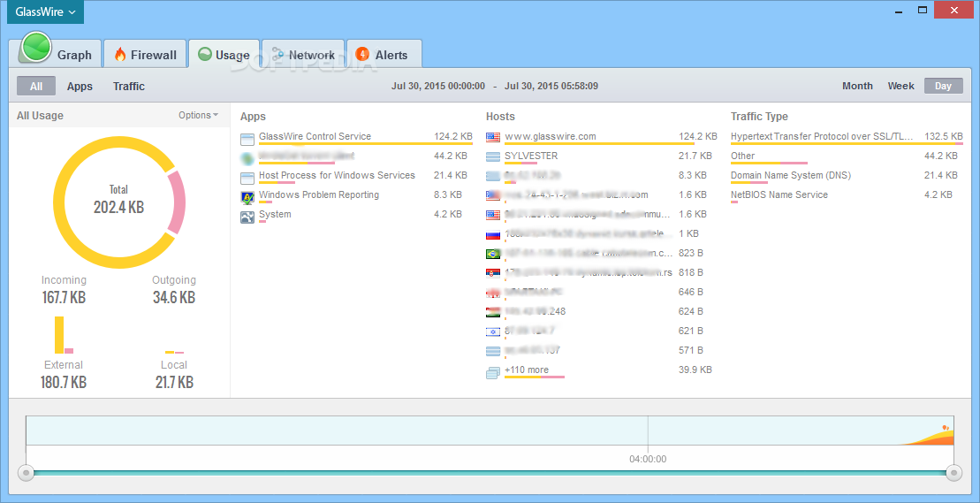Switch time range to Month
This screenshot has width=980, height=503.
(x=857, y=87)
